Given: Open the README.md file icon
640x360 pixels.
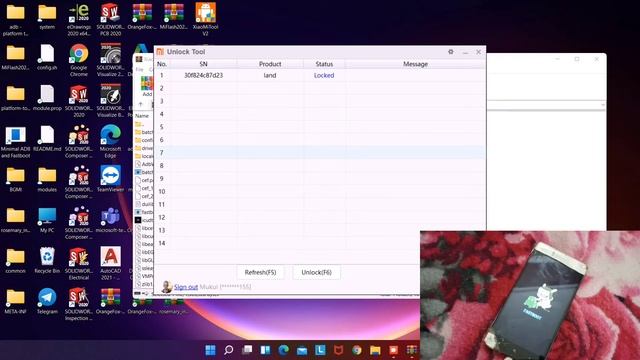Looking at the screenshot, I should 47,139.
